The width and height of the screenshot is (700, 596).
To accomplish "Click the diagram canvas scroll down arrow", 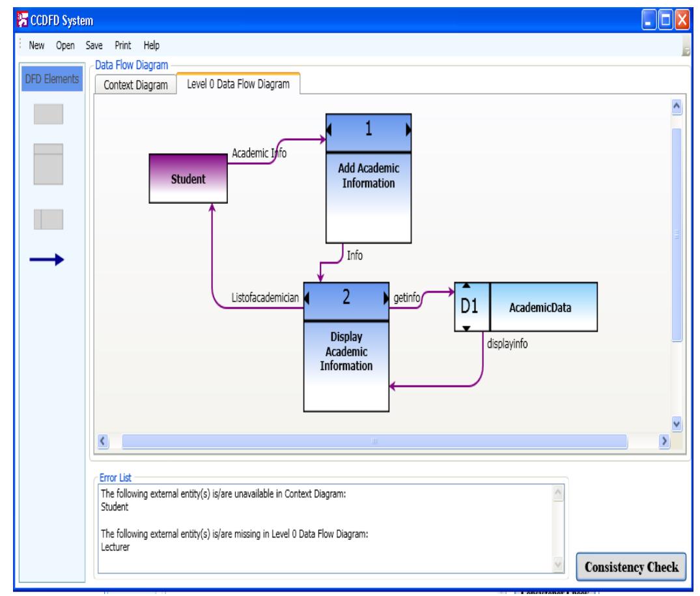I will pos(677,423).
